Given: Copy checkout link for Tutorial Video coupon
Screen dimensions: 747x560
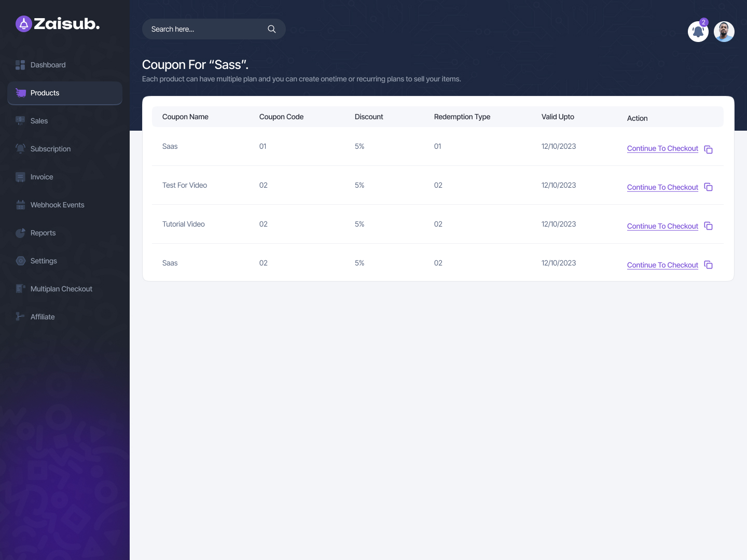Looking at the screenshot, I should coord(709,226).
